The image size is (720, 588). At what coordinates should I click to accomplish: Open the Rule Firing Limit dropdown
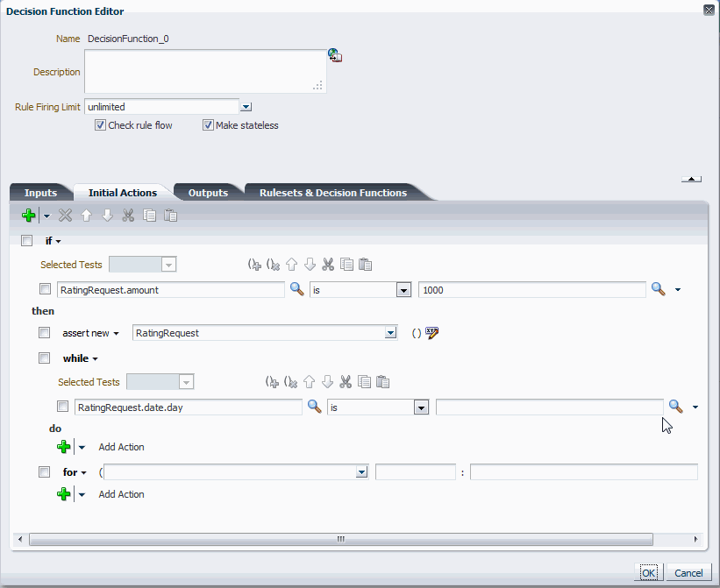246,107
